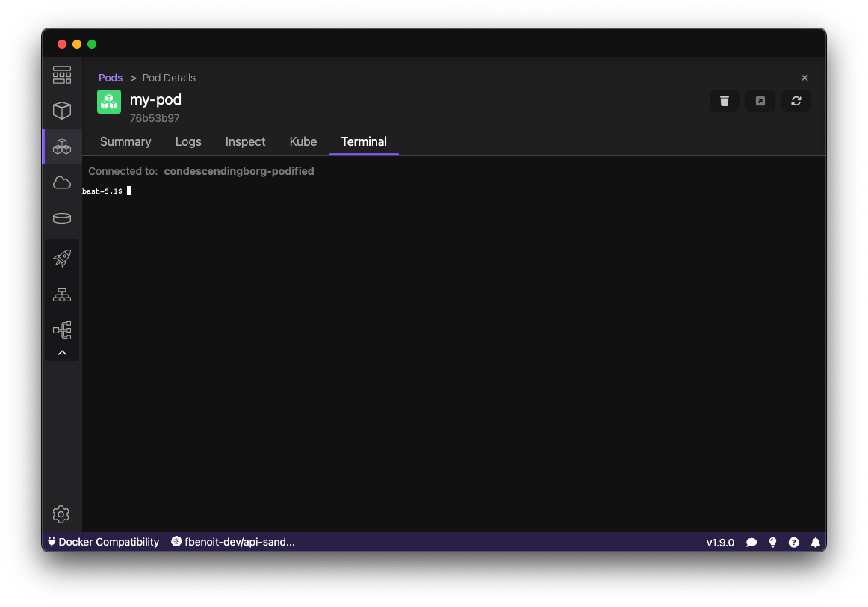Open the Images cloud icon
The width and height of the screenshot is (868, 607).
pyautogui.click(x=62, y=182)
